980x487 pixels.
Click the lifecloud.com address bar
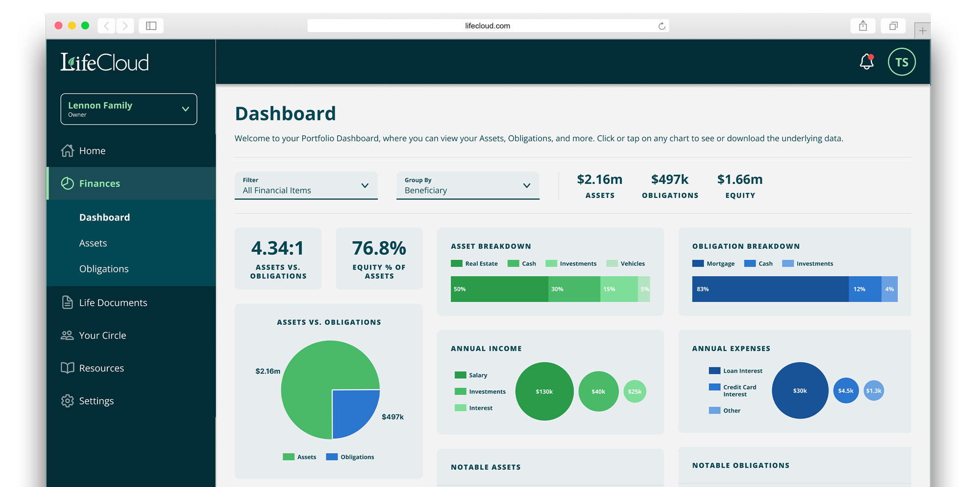tap(487, 25)
